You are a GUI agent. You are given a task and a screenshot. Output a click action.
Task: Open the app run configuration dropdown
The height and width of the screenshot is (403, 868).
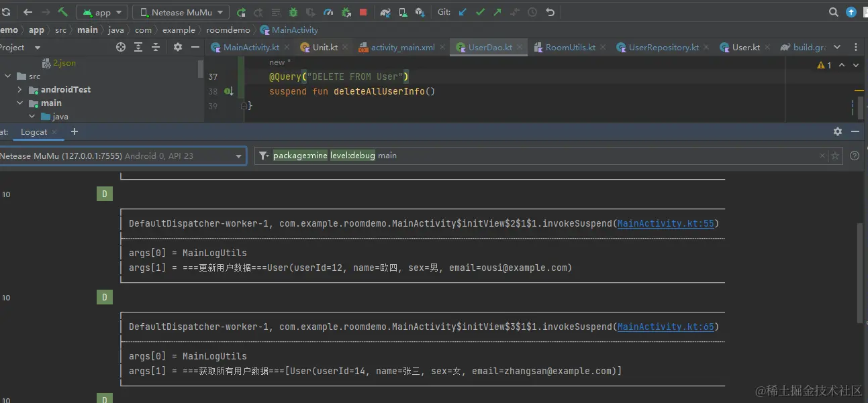coord(102,12)
